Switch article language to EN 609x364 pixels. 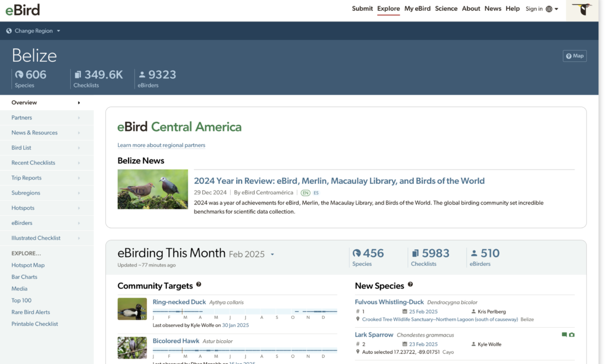(305, 193)
